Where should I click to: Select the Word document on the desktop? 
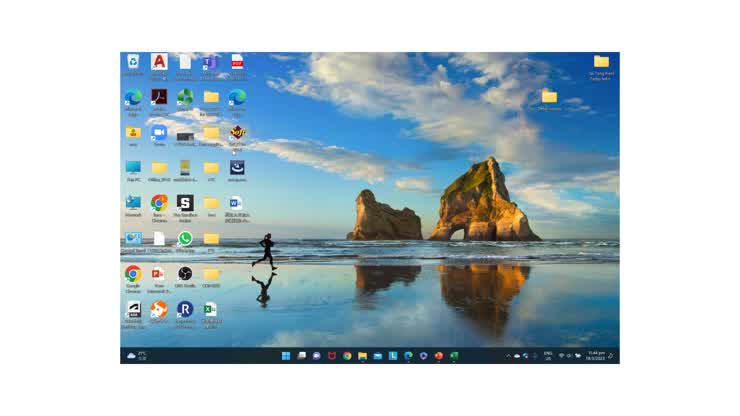pos(237,203)
